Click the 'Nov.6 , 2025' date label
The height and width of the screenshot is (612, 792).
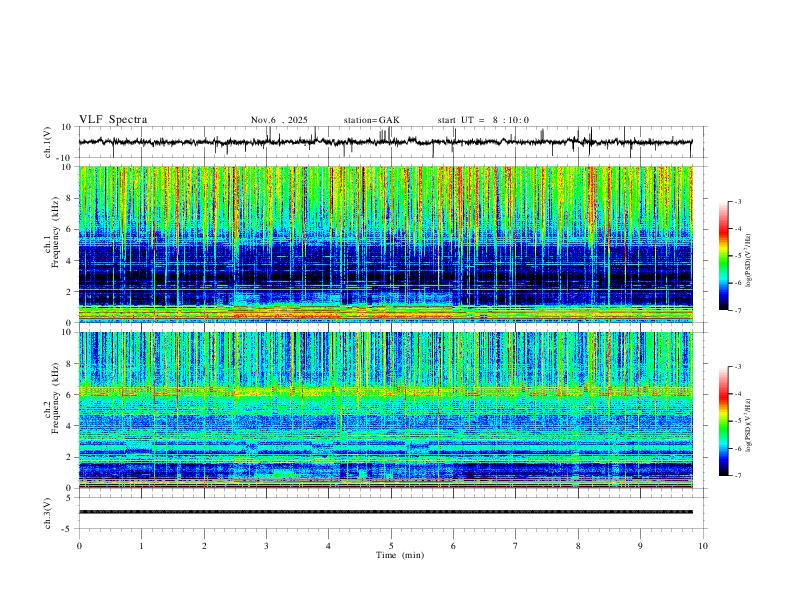coord(279,120)
